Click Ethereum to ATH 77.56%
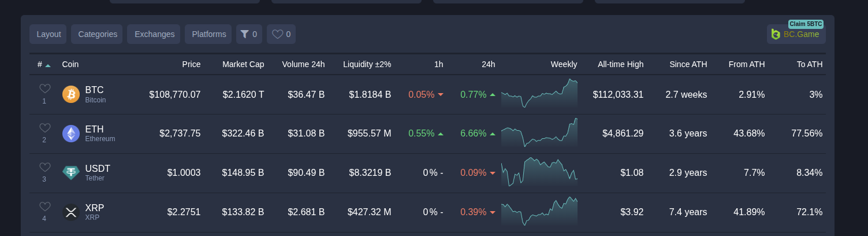 (x=807, y=134)
